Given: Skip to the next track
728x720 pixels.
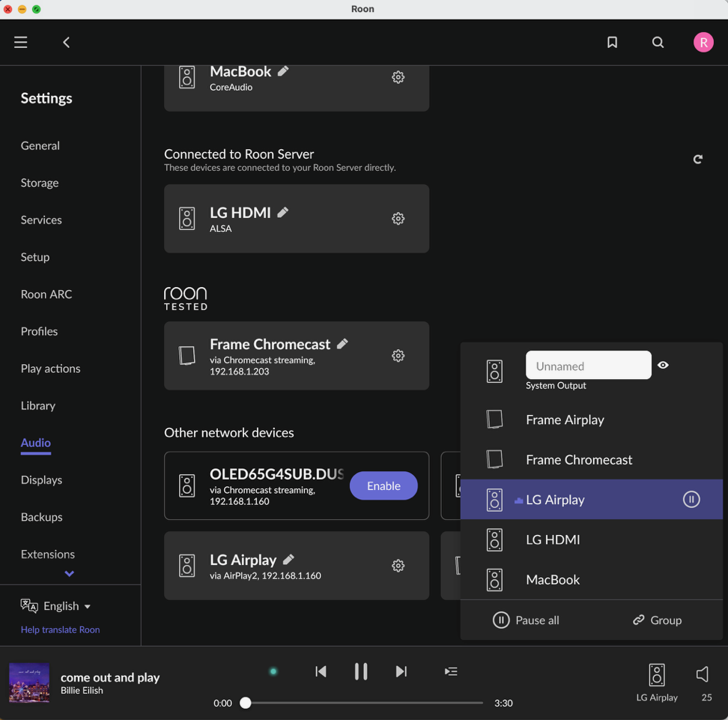Looking at the screenshot, I should coord(401,671).
